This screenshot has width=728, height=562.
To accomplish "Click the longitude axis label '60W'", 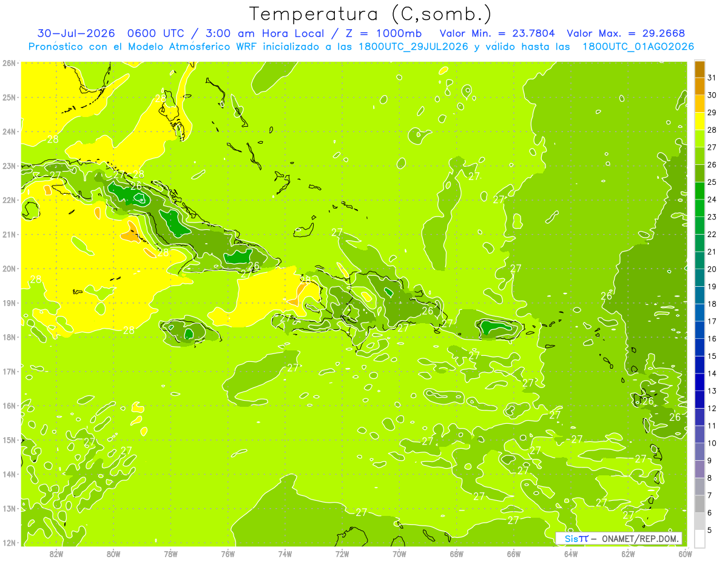I will pyautogui.click(x=685, y=554).
